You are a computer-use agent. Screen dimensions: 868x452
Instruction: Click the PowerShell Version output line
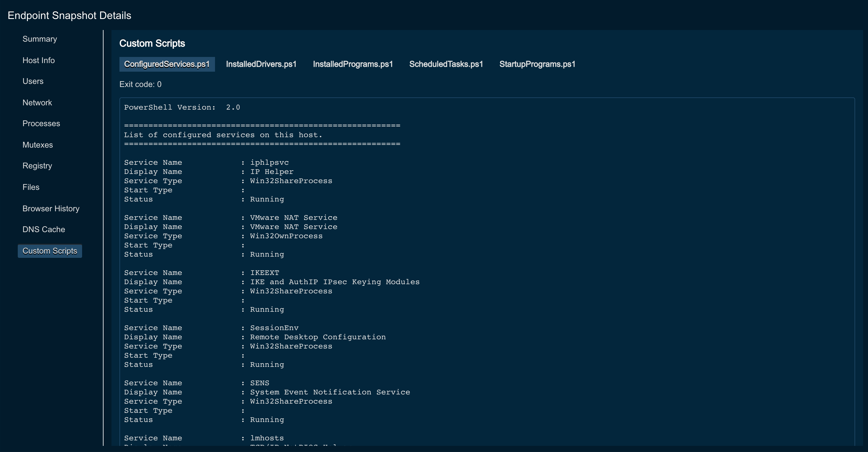(182, 107)
